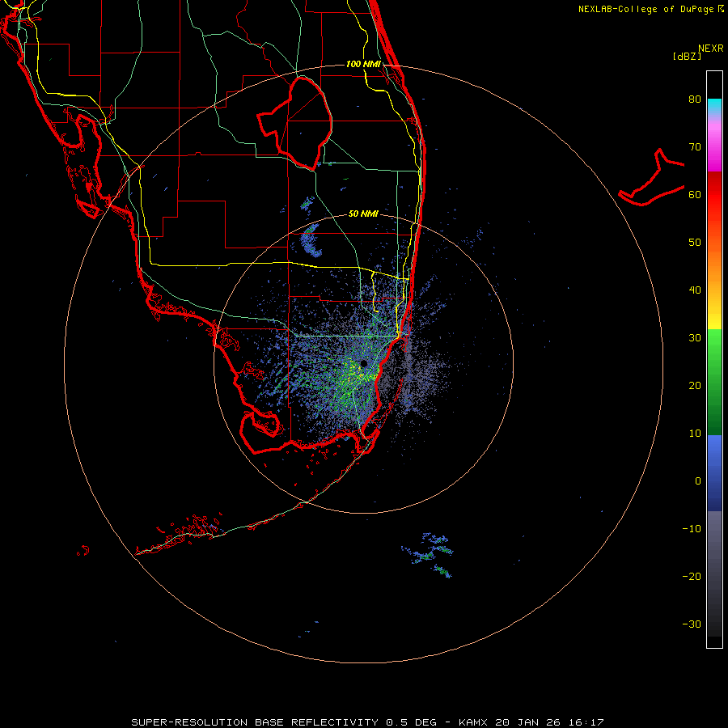Click the Super-Resolution Base Reflectivity caption text
The image size is (728, 728).
click(x=255, y=722)
